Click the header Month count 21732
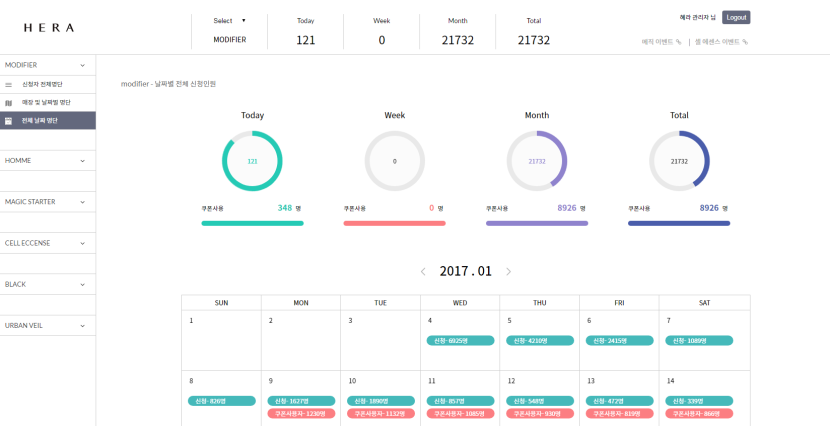This screenshot has width=830, height=426. point(458,40)
